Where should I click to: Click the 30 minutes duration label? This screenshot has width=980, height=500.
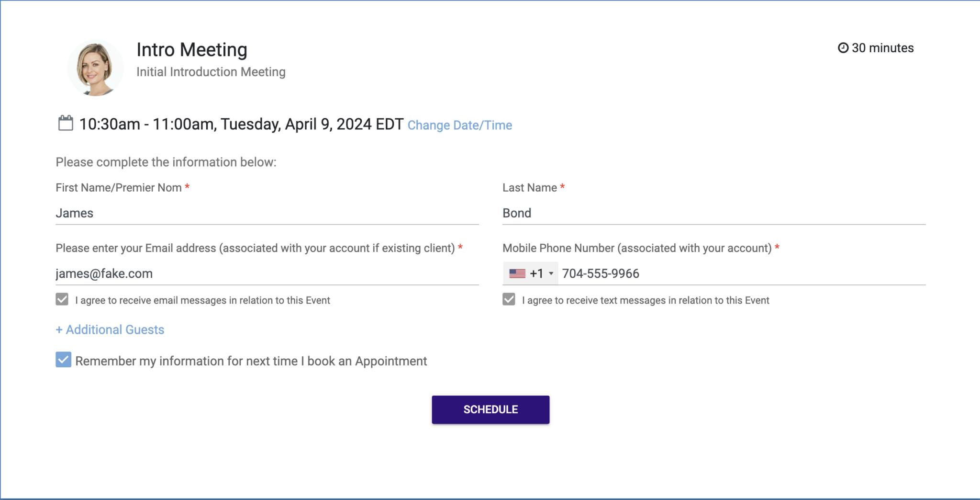(882, 47)
